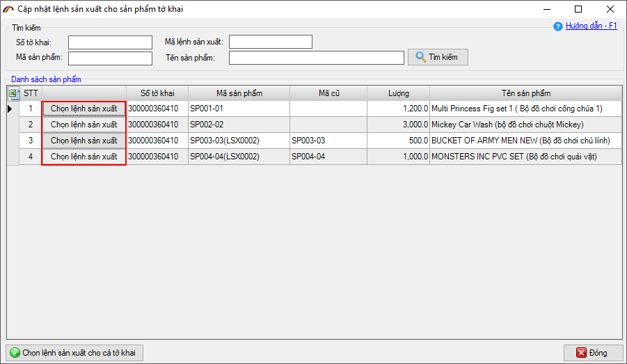Focus the Tên sản phẩm input field
This screenshot has height=364, width=627.
coord(317,58)
